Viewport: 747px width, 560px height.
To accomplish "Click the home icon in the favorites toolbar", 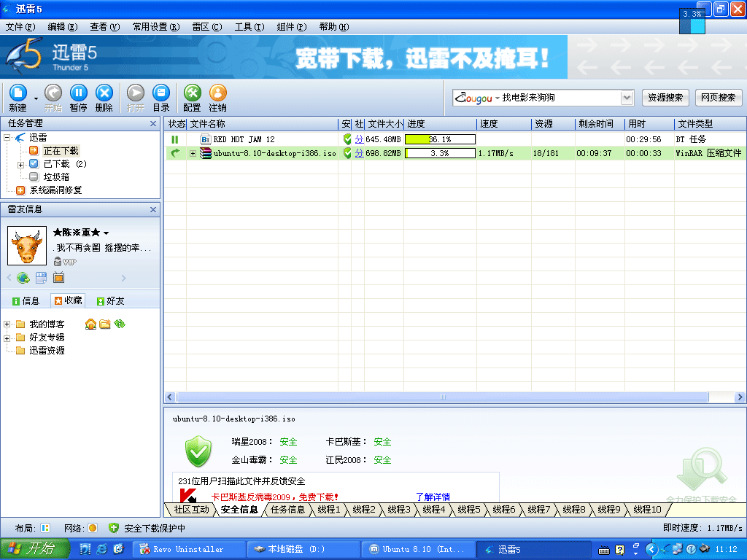I will (90, 324).
